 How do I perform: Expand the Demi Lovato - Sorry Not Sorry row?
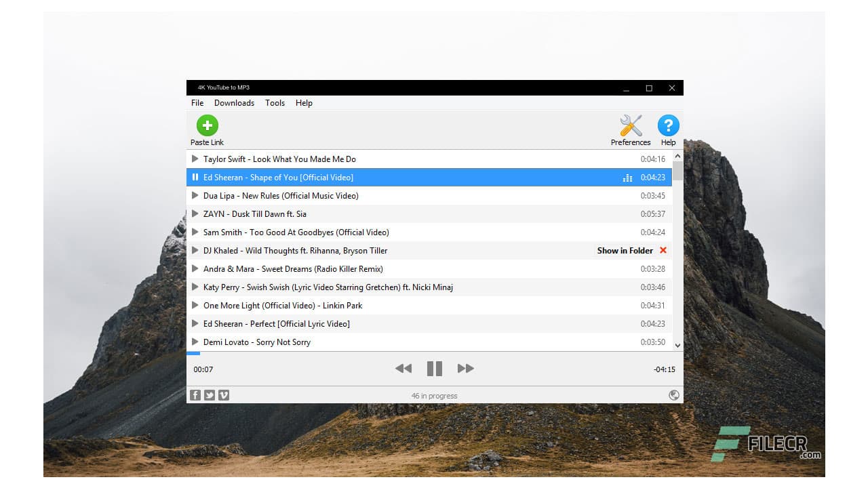(x=195, y=342)
